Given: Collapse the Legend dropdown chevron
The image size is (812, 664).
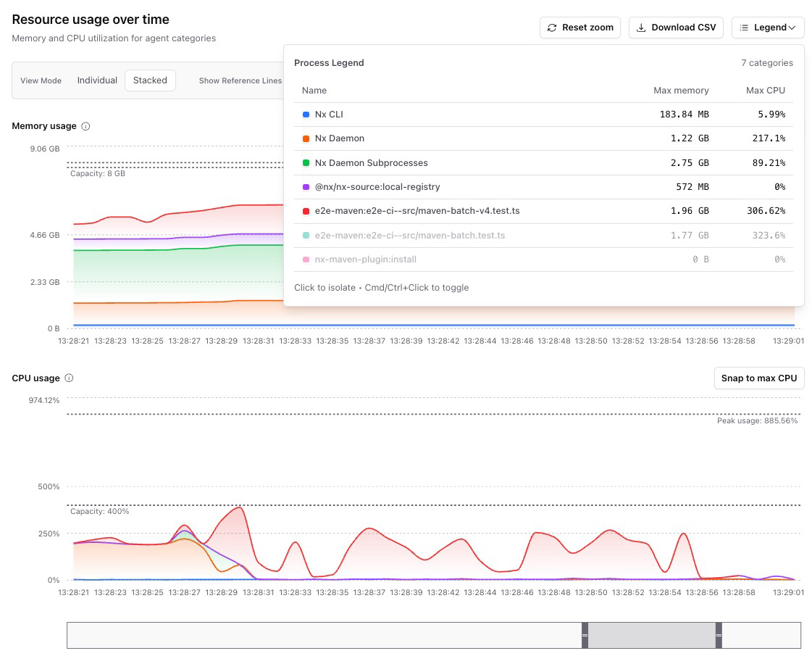Looking at the screenshot, I should (792, 28).
